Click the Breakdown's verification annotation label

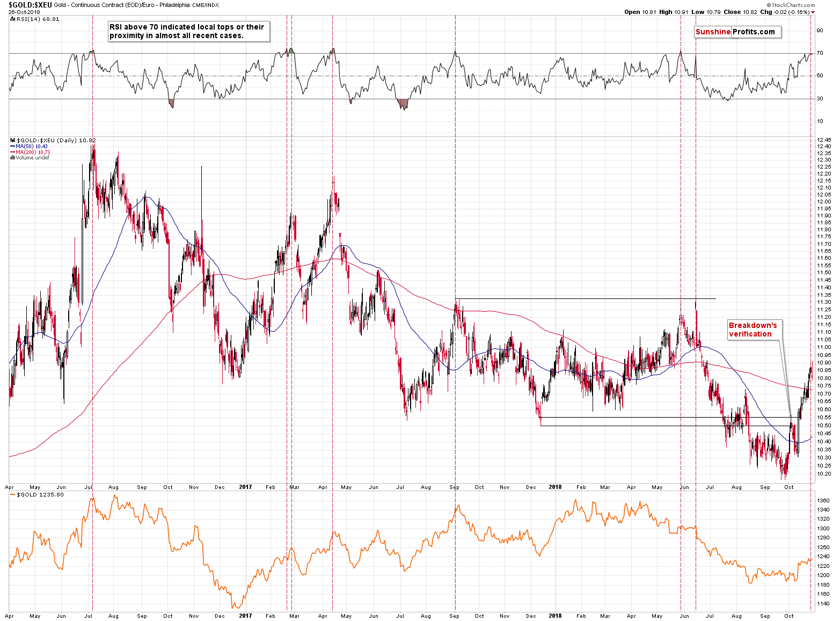point(753,330)
